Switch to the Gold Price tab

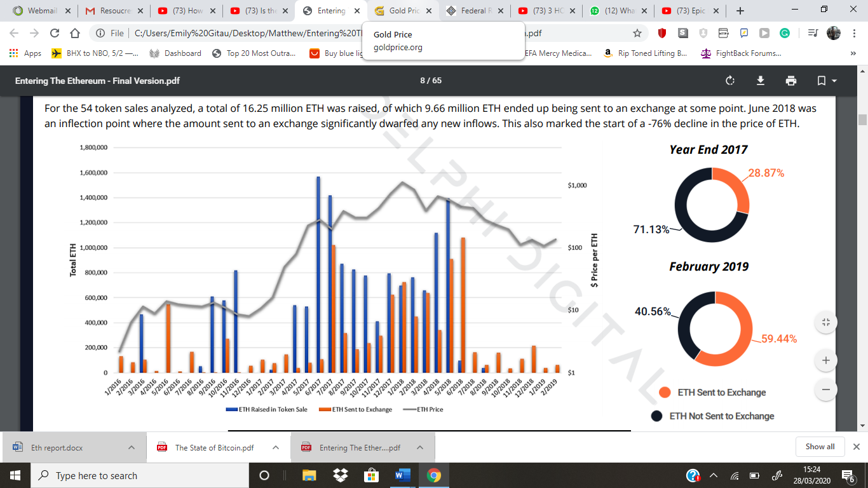403,11
